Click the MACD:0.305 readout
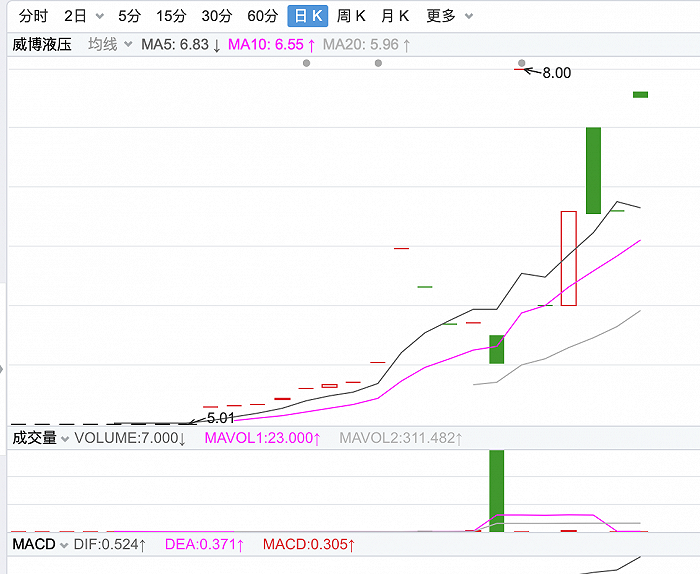 [x=308, y=545]
